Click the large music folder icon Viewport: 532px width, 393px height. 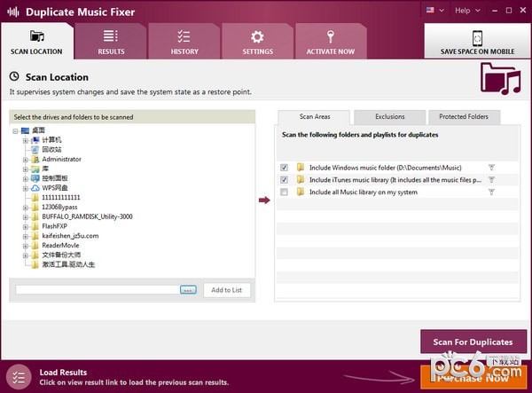point(500,79)
